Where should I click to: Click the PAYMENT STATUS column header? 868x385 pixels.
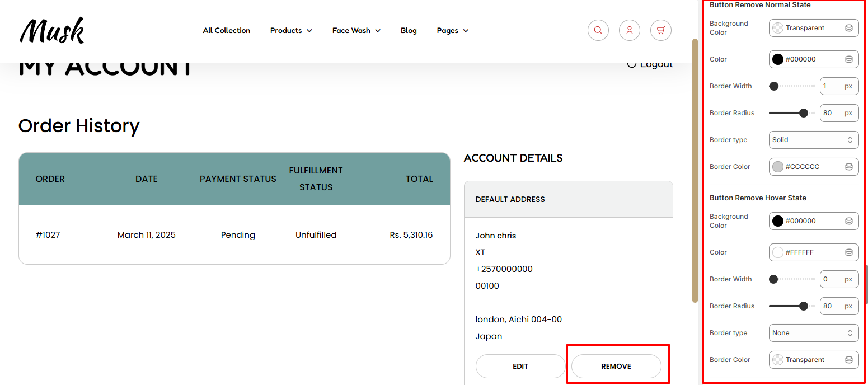tap(238, 179)
